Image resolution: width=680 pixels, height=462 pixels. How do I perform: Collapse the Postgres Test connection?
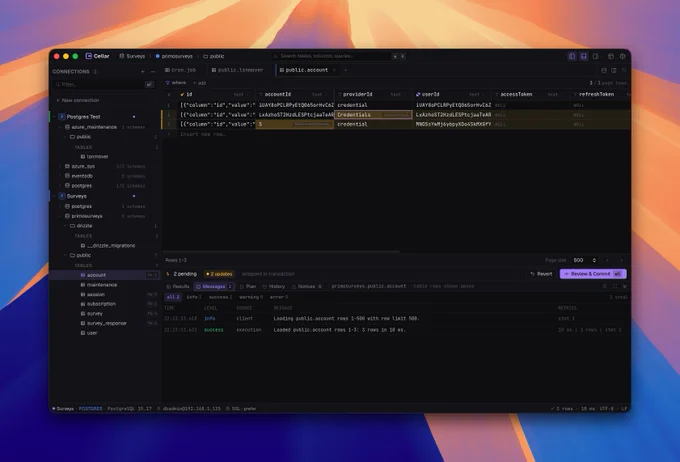pyautogui.click(x=54, y=117)
